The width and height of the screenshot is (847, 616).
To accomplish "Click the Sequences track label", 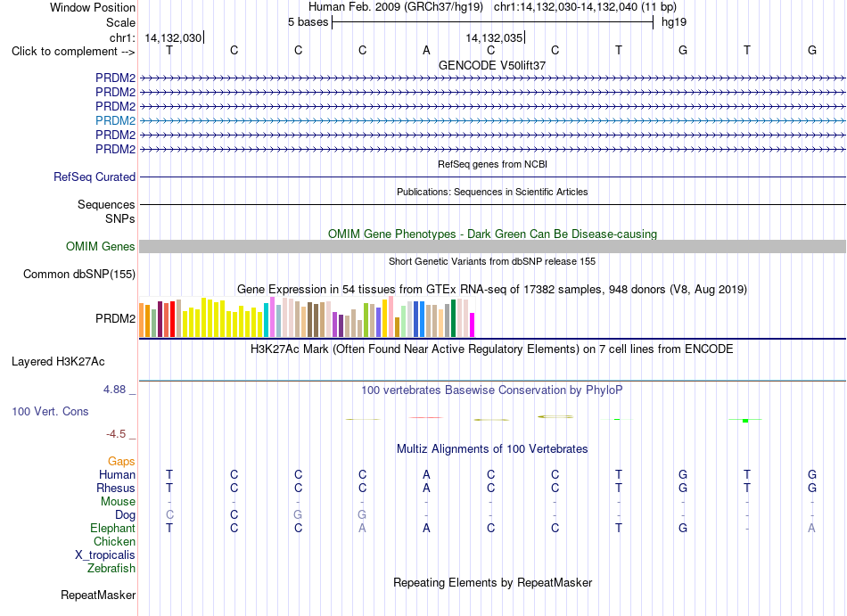I will click(106, 205).
